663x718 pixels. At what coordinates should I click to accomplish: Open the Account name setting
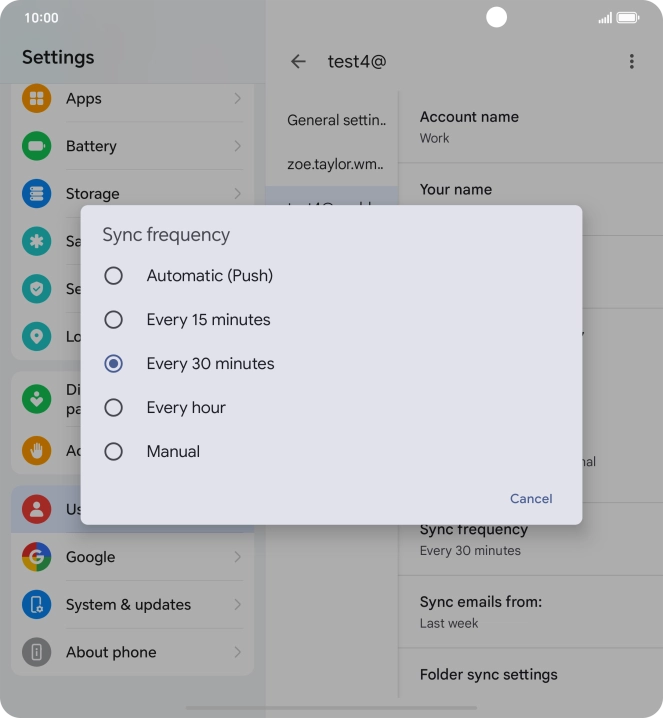point(531,127)
